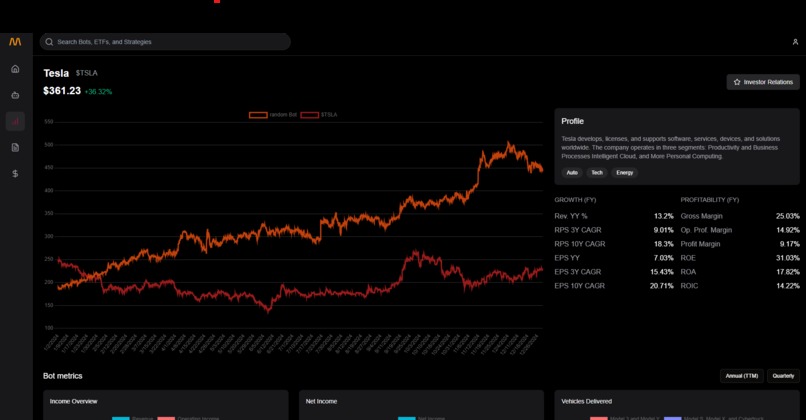The height and width of the screenshot is (420, 806).
Task: Click the ROE label
Action: [688, 258]
